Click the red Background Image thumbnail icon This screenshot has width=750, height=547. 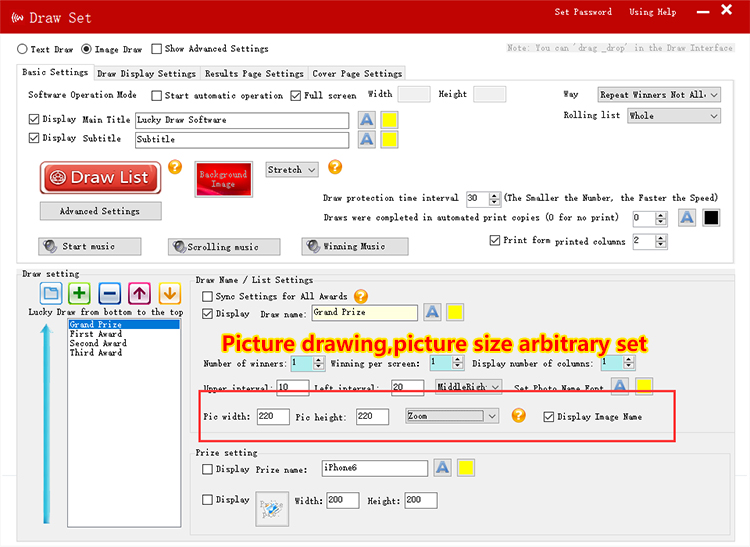click(223, 178)
